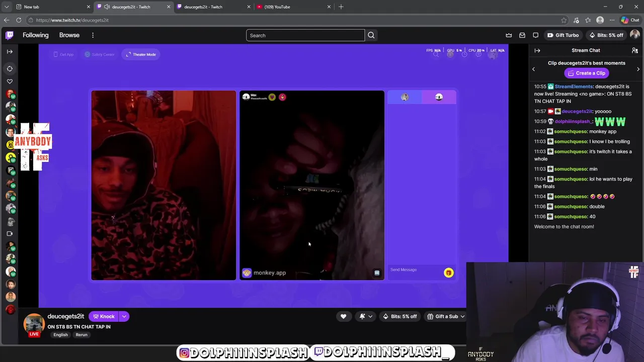Click the English tag
Viewport: 644px width, 362px height.
click(60, 335)
